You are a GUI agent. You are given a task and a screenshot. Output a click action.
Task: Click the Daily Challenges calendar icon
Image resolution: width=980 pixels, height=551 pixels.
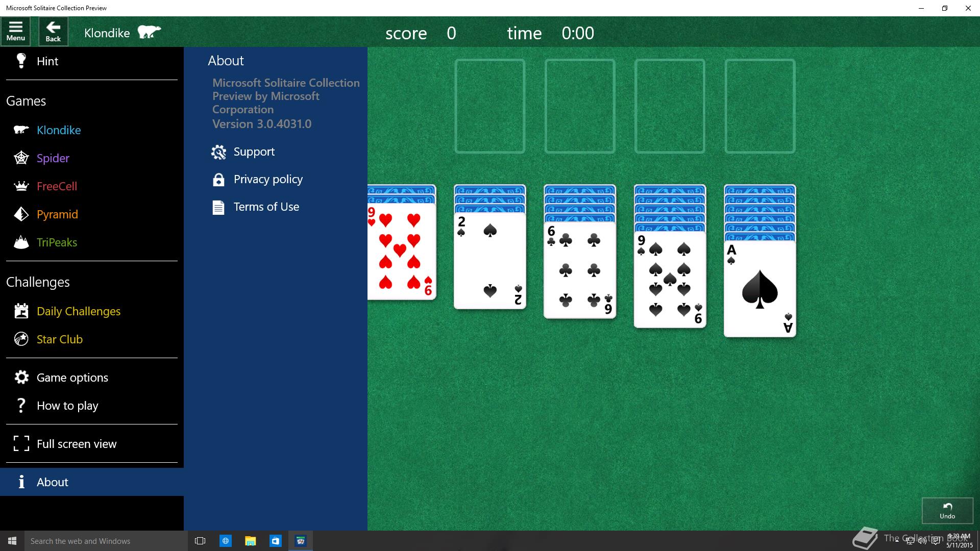(x=21, y=311)
